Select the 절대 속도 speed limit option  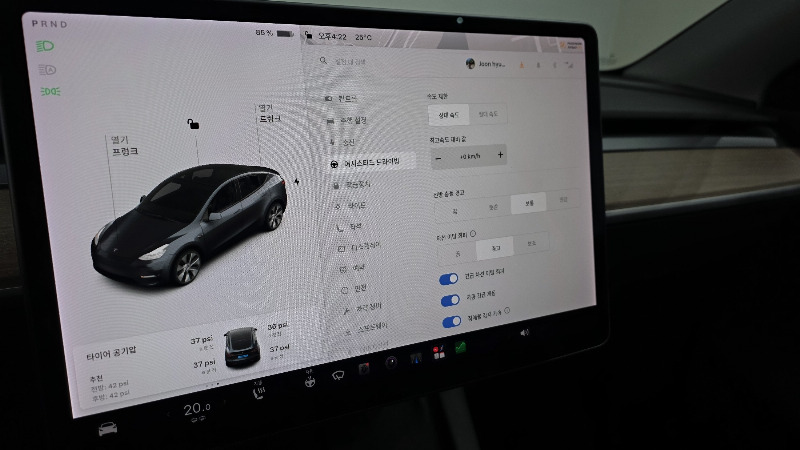488,114
